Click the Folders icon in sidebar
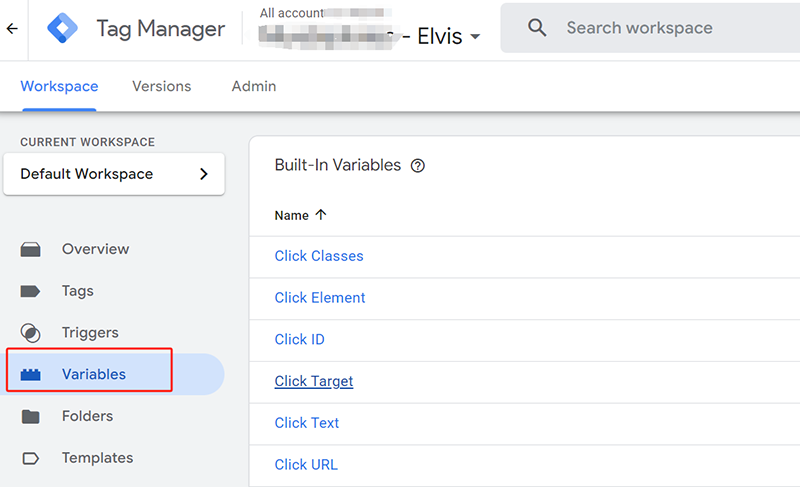This screenshot has width=800, height=487. coord(31,416)
